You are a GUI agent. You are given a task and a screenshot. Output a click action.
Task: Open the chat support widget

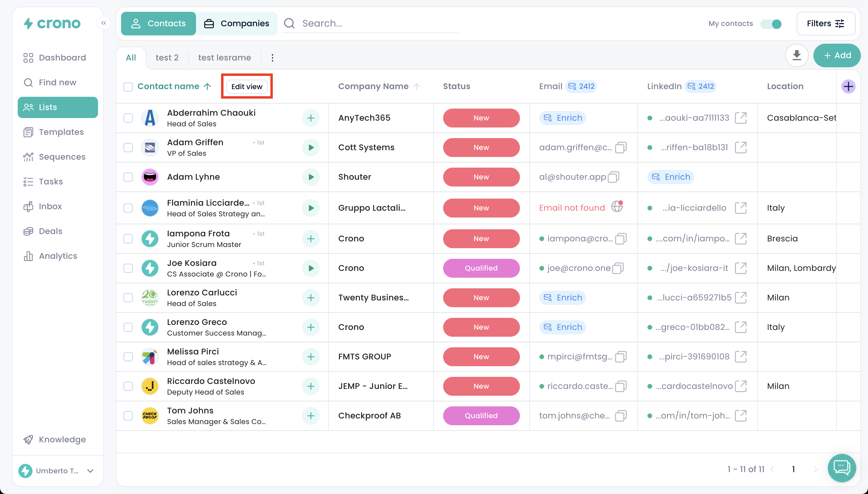coord(841,468)
